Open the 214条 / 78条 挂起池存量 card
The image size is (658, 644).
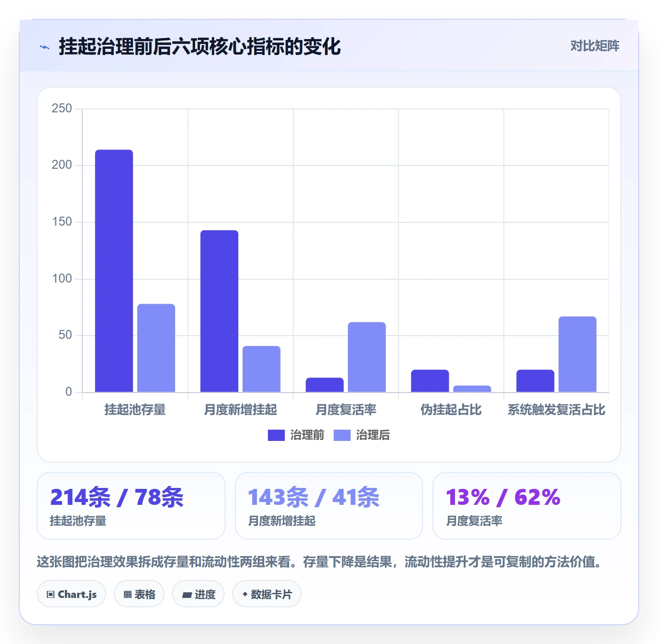tap(131, 506)
